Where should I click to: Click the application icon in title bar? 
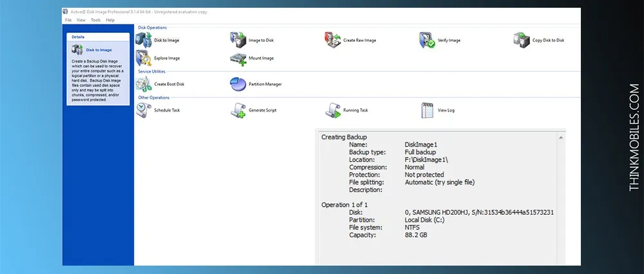pyautogui.click(x=65, y=12)
